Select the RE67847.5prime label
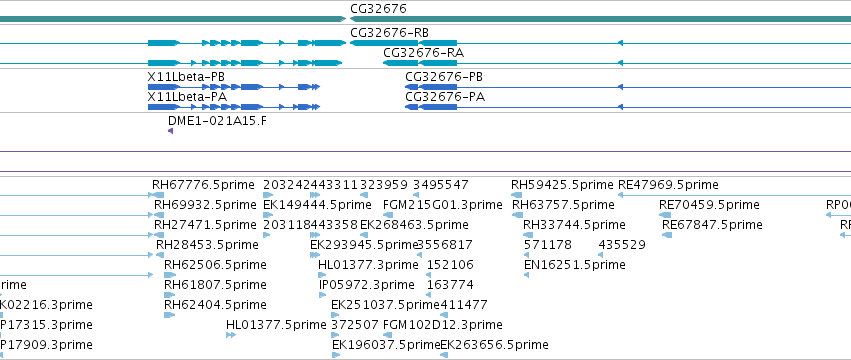851x360 pixels. coord(712,225)
